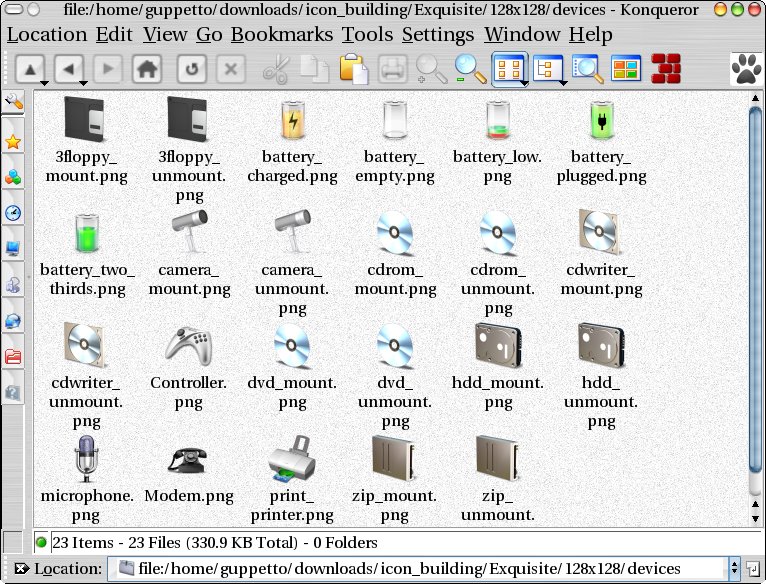
Task: Select battery_charged.png file
Action: click(292, 140)
